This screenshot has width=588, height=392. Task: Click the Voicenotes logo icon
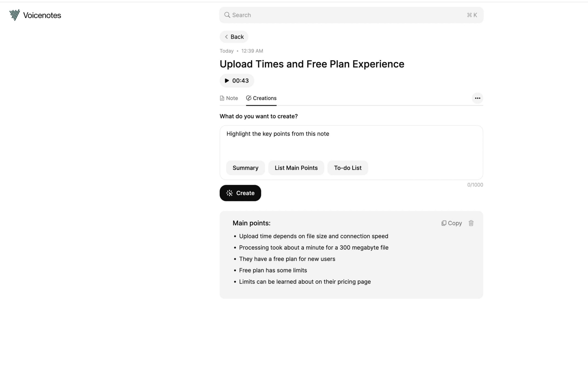pos(14,15)
